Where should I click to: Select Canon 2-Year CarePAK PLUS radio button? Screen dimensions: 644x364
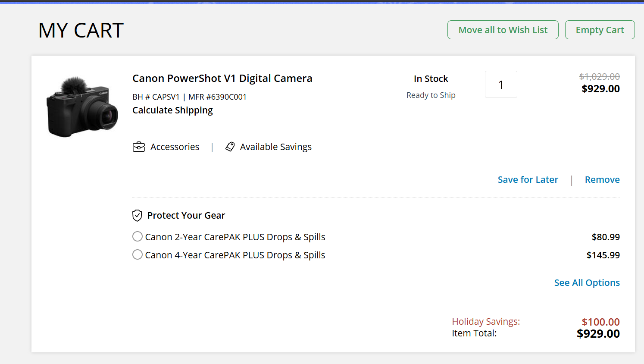138,236
